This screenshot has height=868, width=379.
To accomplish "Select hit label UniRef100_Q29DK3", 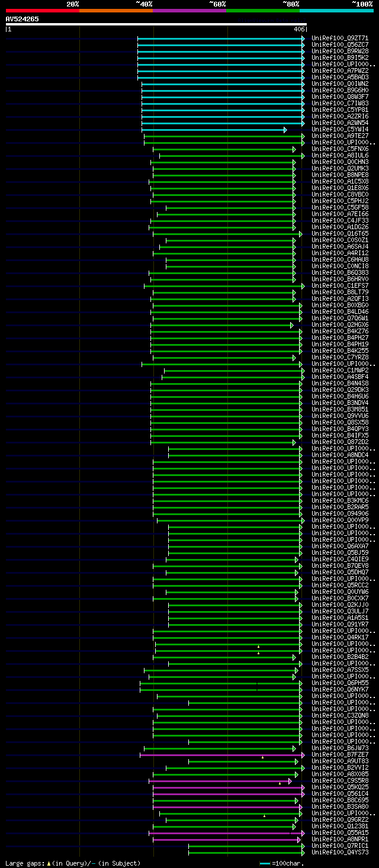I will coord(340,390).
